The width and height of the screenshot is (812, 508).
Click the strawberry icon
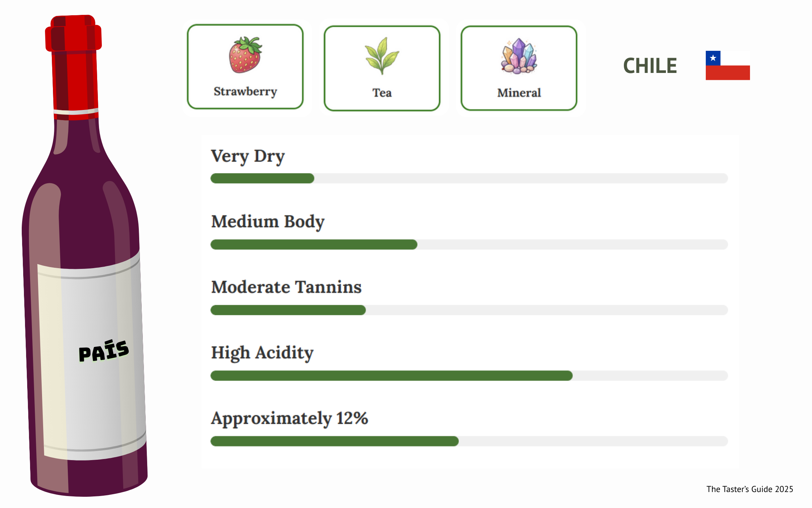pyautogui.click(x=245, y=55)
